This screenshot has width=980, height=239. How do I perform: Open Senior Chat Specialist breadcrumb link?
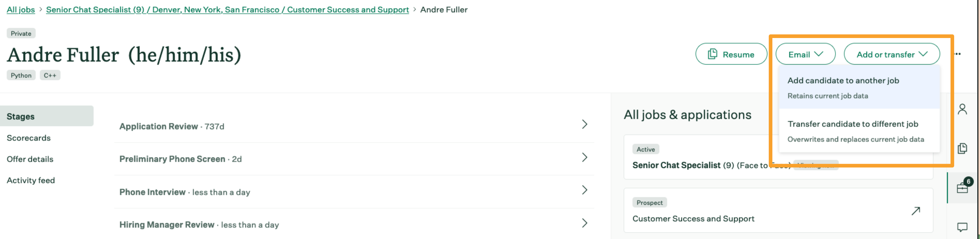point(227,10)
